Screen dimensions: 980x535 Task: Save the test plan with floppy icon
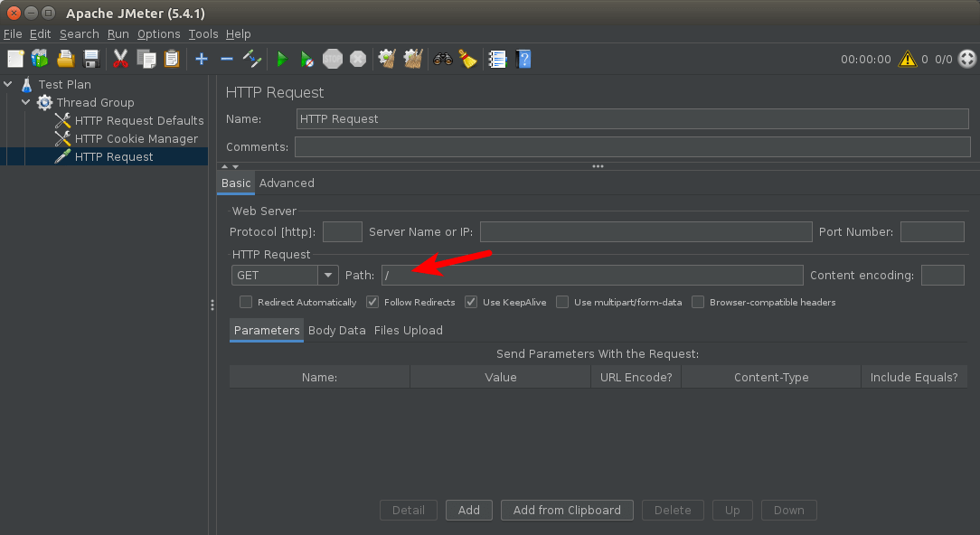[91, 59]
